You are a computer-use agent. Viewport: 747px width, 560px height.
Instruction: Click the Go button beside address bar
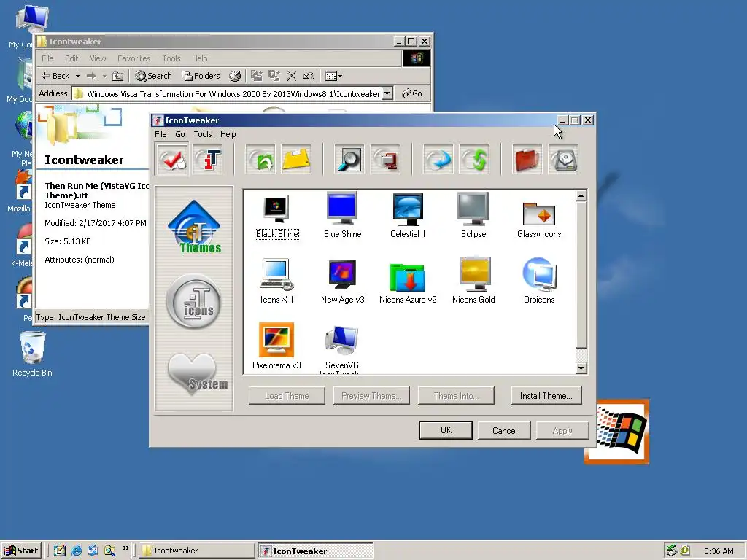tap(412, 93)
